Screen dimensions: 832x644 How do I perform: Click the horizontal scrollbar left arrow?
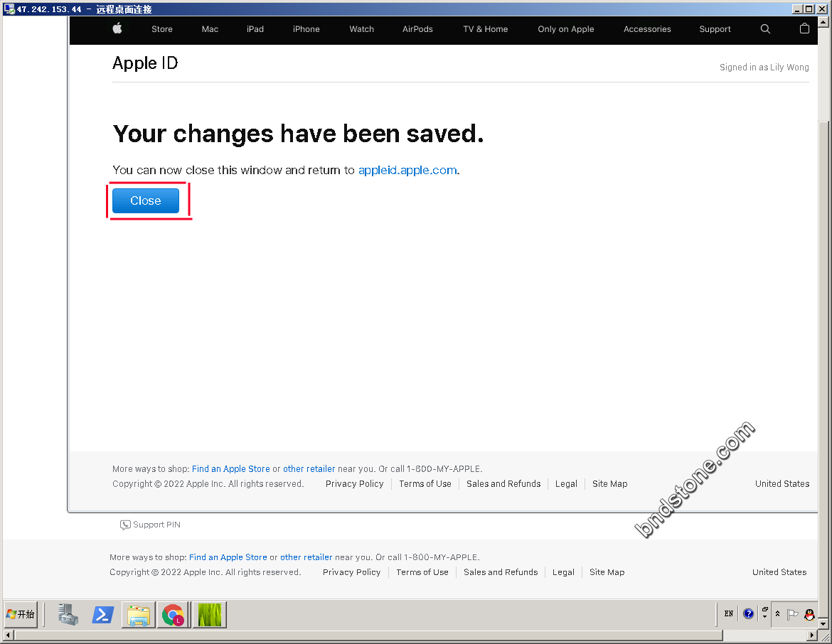point(9,635)
